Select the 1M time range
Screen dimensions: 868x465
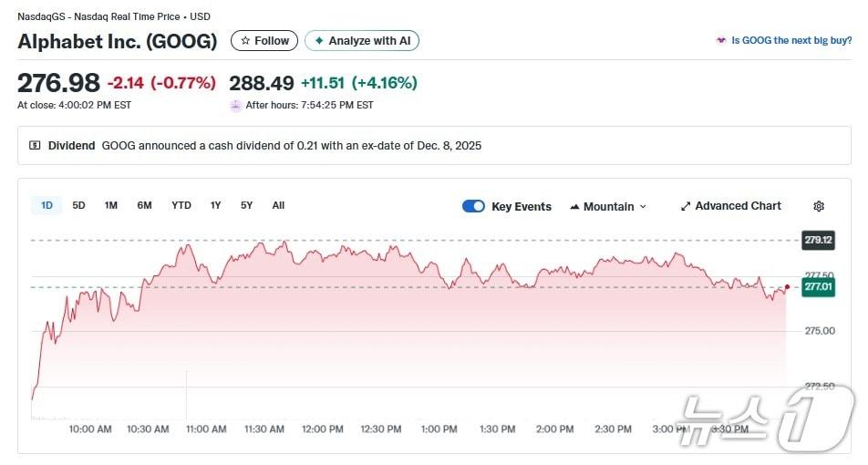110,205
